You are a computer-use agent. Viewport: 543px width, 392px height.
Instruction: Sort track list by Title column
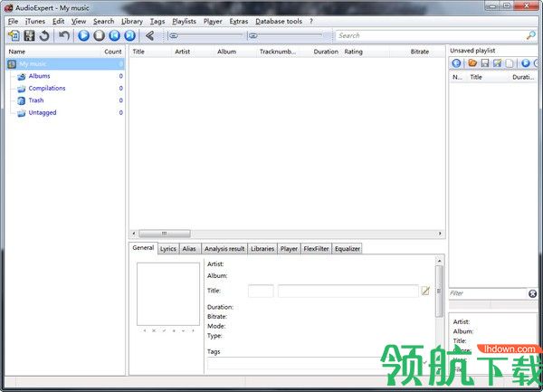pyautogui.click(x=138, y=52)
